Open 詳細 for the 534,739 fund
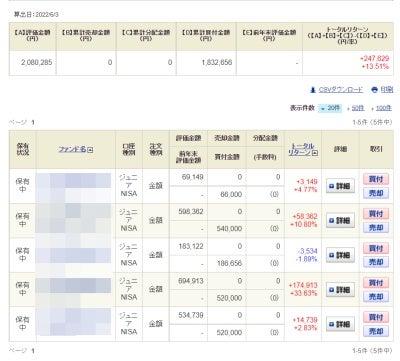Viewport: 400px width, 361px height. (x=340, y=324)
